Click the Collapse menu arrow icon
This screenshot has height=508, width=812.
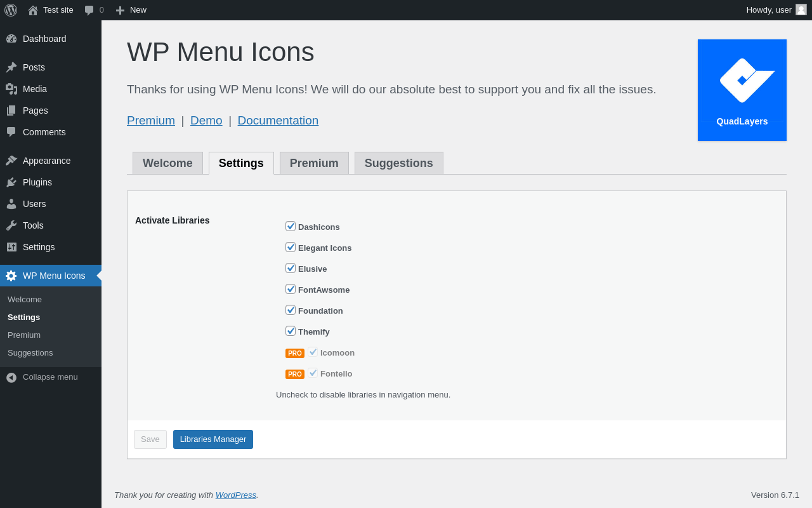[11, 377]
